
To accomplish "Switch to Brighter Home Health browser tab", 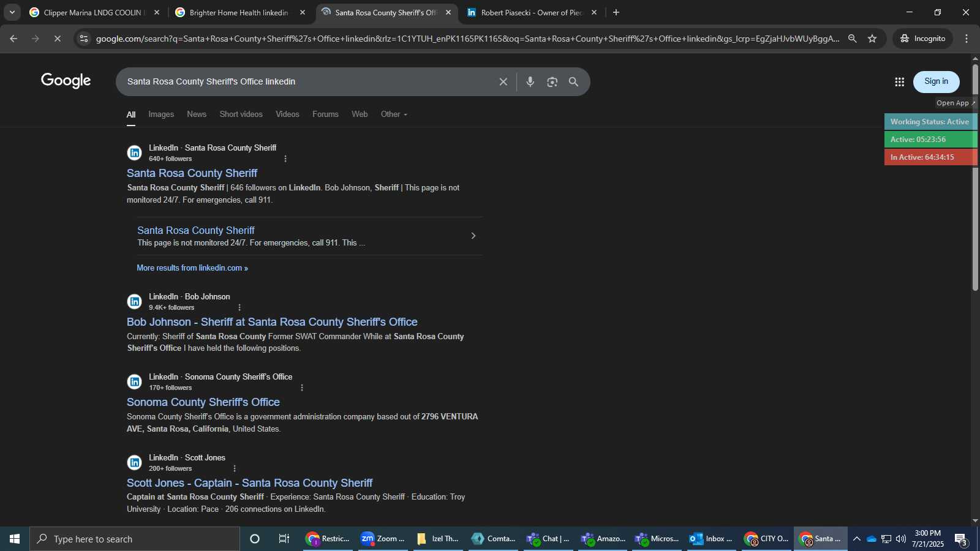I will (x=239, y=12).
